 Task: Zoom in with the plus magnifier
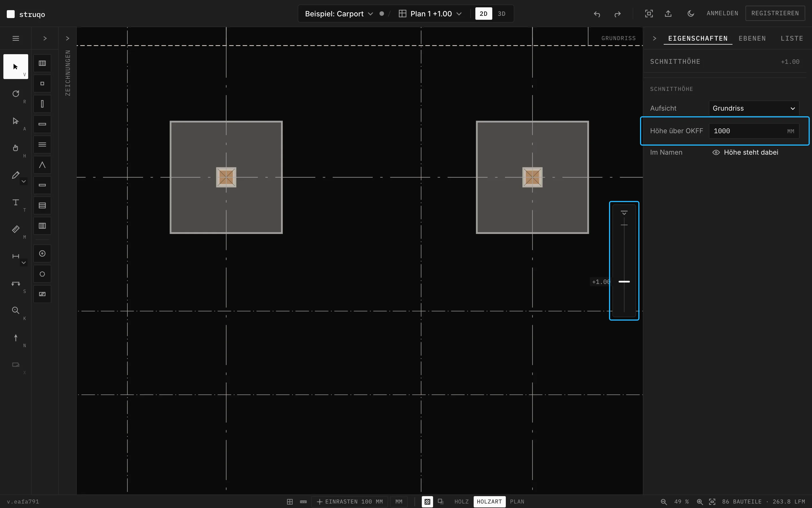(700, 502)
